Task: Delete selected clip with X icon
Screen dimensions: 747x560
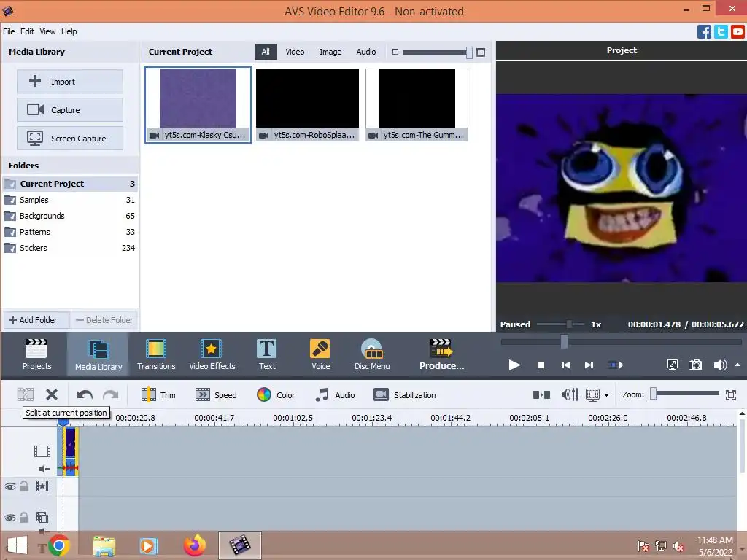Action: 52,394
